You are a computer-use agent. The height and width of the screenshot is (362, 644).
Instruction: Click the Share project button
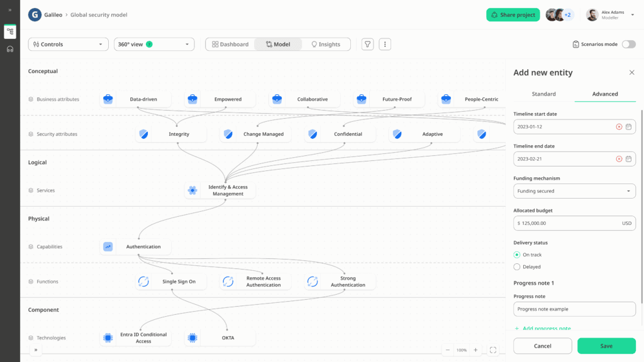click(513, 15)
